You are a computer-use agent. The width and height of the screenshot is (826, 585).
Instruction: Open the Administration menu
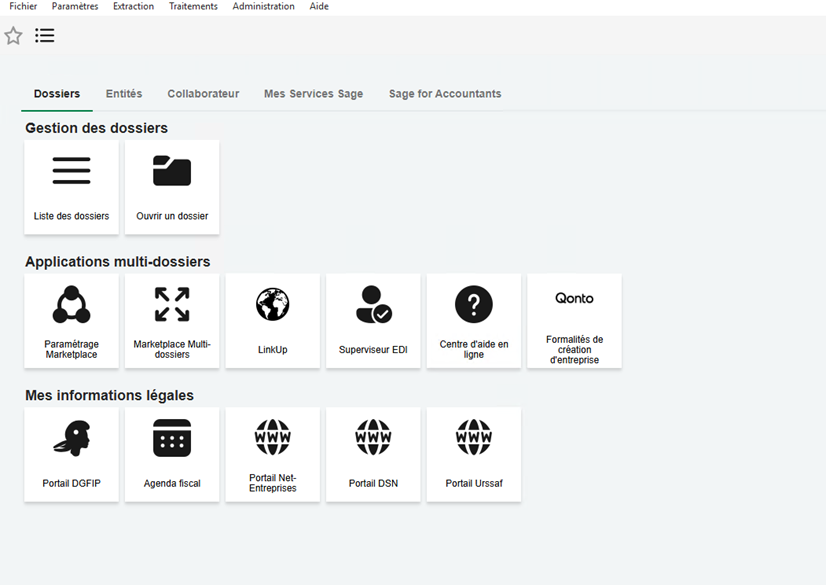(263, 6)
